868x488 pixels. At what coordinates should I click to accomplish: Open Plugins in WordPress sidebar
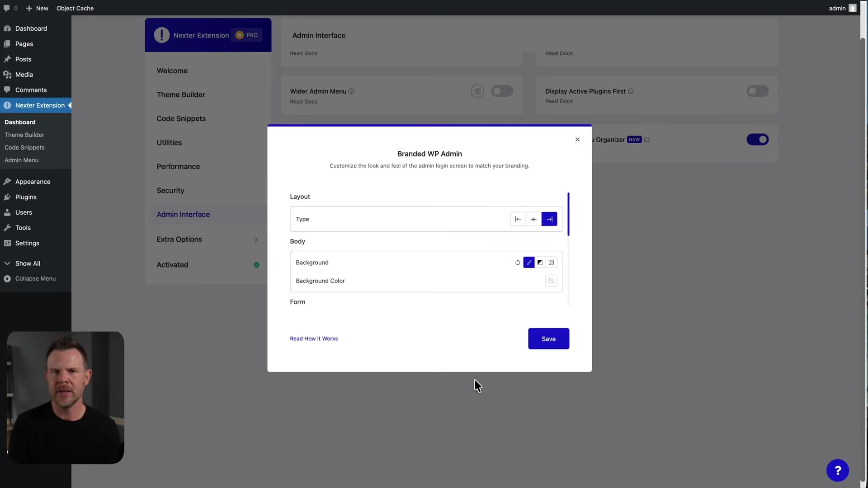click(26, 197)
